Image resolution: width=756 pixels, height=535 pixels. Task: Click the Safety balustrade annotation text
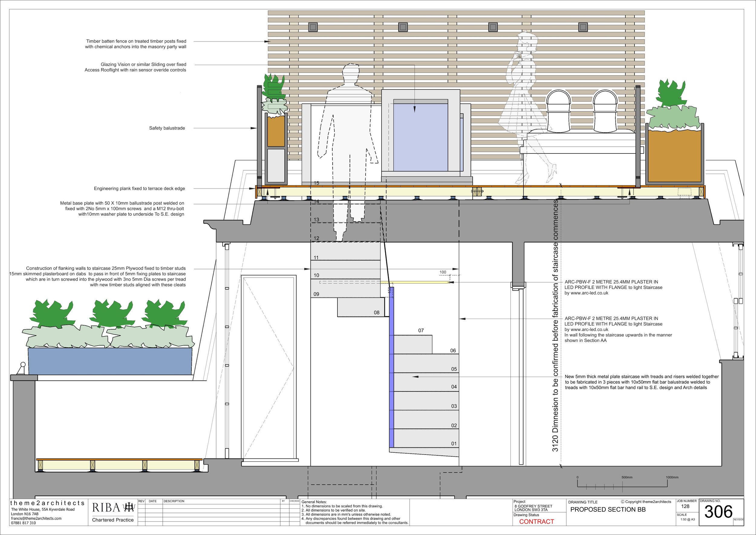[167, 128]
